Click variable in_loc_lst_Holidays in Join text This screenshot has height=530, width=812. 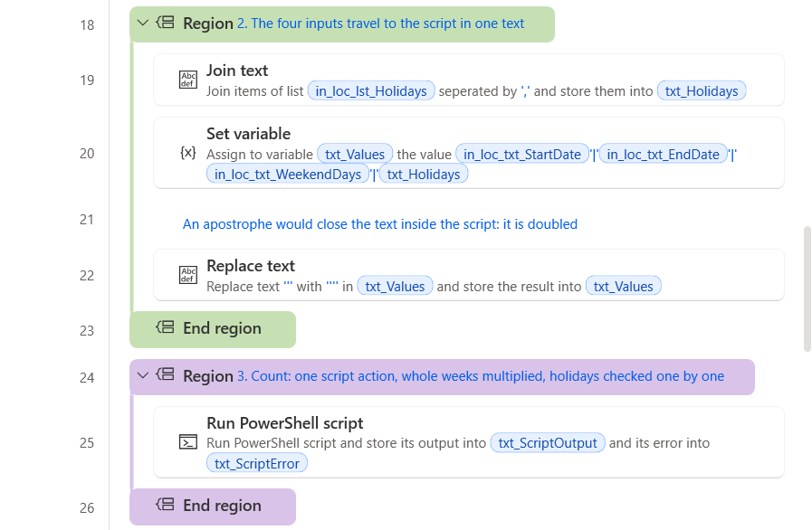pos(371,91)
